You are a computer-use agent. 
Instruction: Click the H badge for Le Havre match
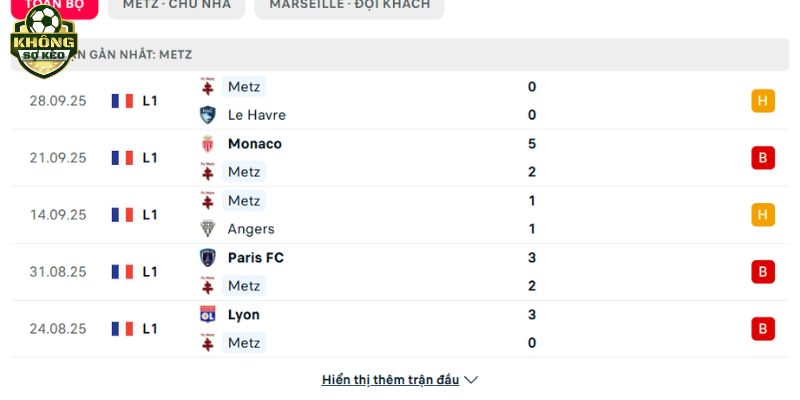click(763, 101)
